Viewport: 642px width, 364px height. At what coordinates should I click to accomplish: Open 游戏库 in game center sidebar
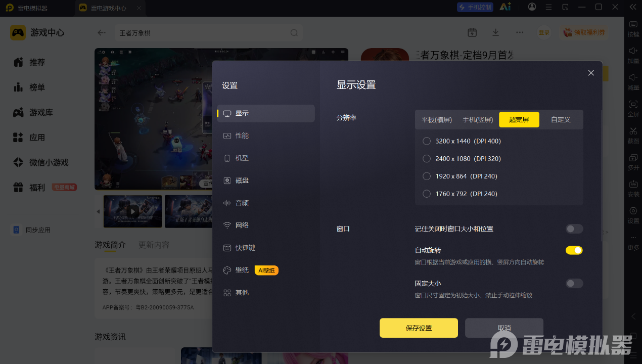(x=33, y=112)
